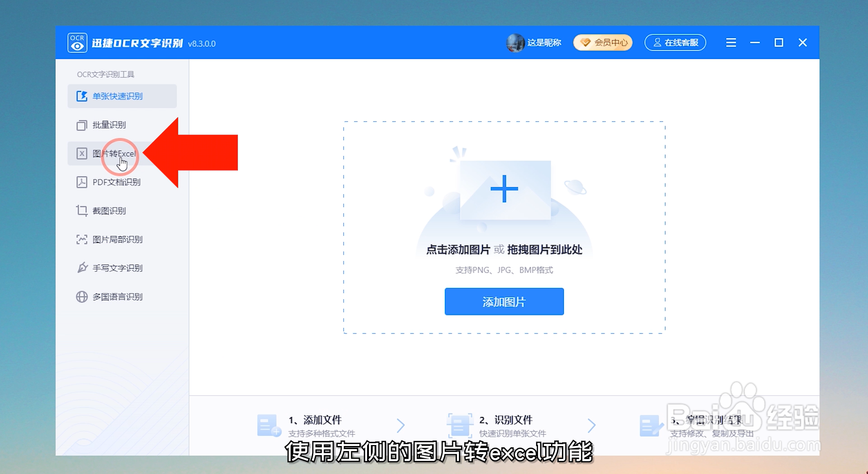Click the handwriting pen icon

tap(82, 268)
